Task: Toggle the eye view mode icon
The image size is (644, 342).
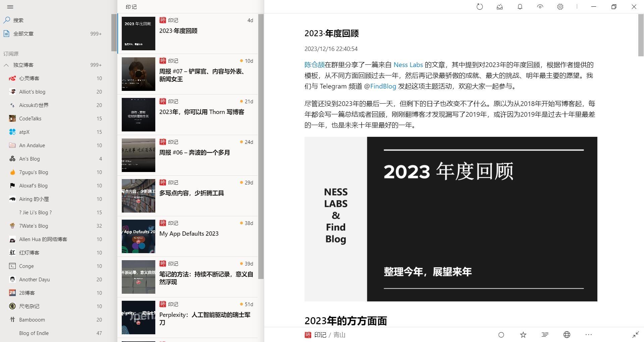Action: point(540,7)
